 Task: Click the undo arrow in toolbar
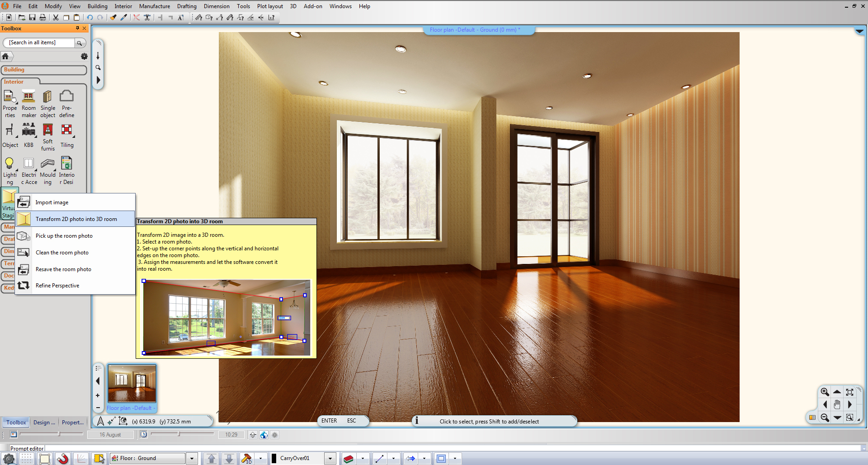(90, 18)
